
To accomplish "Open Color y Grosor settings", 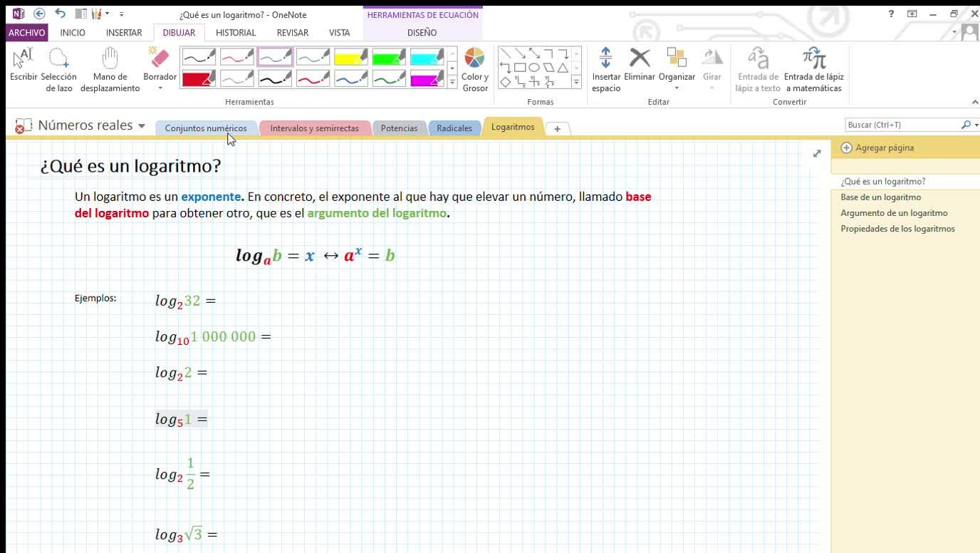I will click(474, 69).
